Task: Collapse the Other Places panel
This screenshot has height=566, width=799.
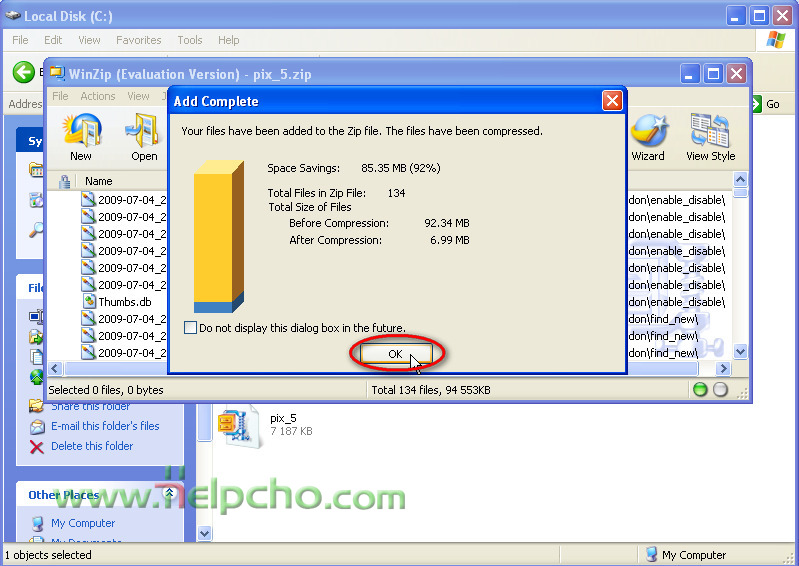Action: [x=170, y=494]
